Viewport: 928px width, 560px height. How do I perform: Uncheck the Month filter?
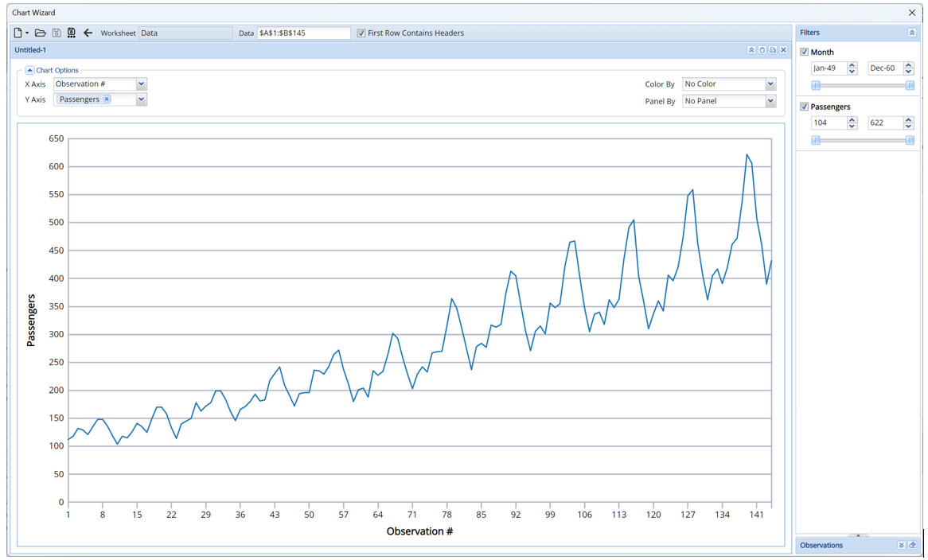(804, 52)
